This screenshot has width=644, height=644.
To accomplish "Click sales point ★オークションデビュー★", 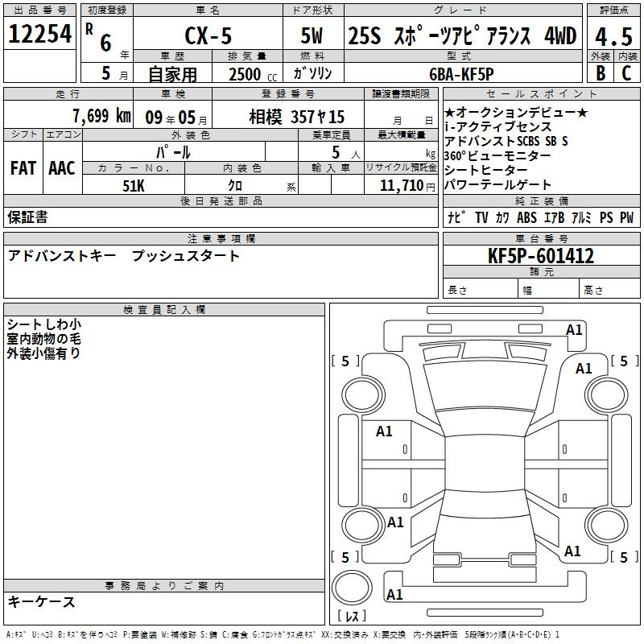I will (516, 112).
